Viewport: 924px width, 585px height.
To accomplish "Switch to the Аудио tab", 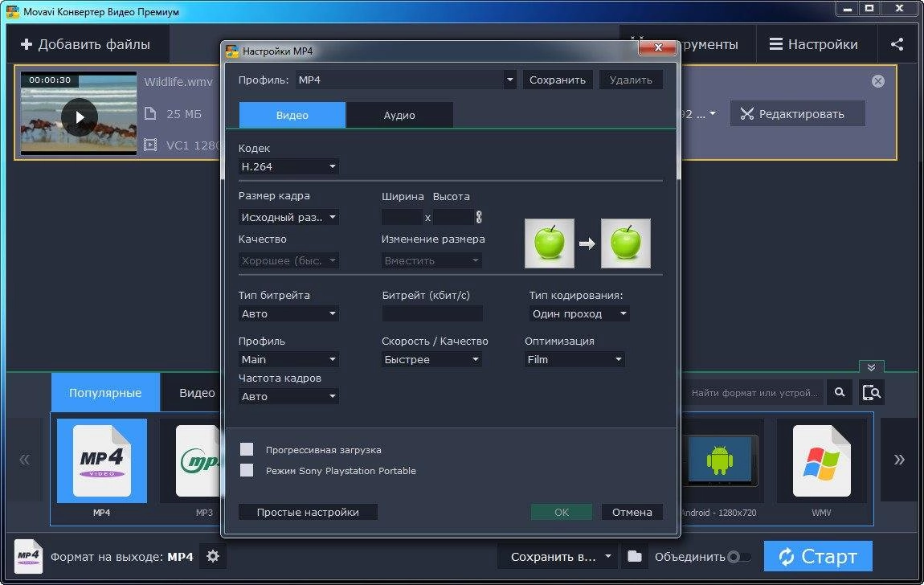I will click(x=399, y=115).
